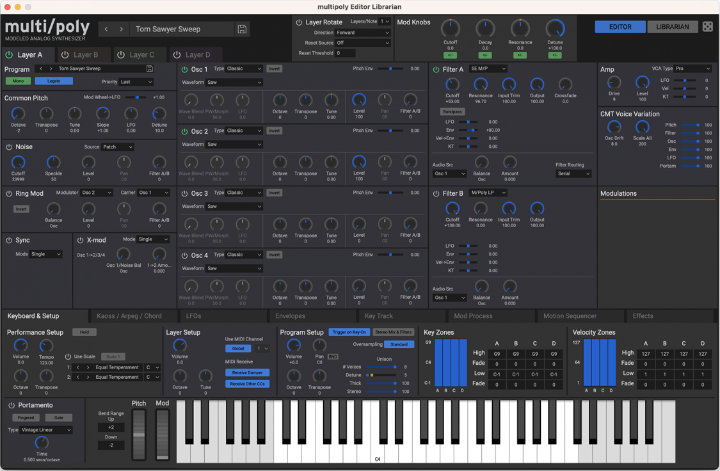The image size is (720, 471).
Task: Click the Common Pitch Slope knob
Action: (103, 113)
